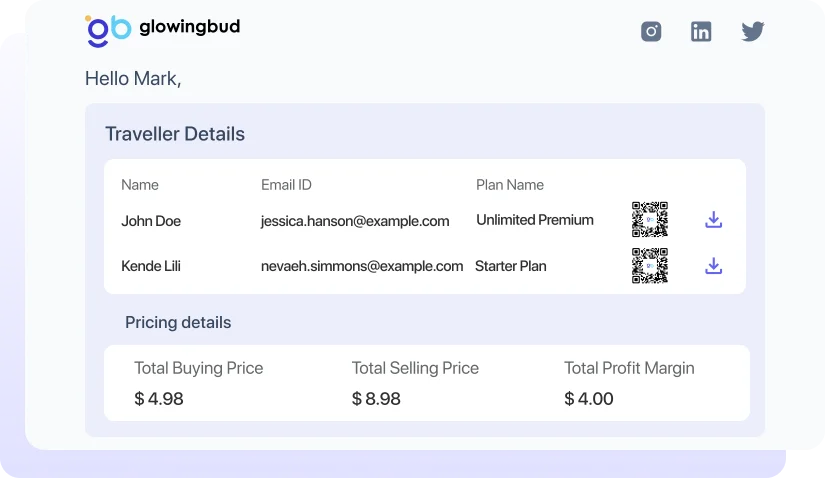Open the Twitter bird icon
825x478 pixels.
(x=752, y=31)
